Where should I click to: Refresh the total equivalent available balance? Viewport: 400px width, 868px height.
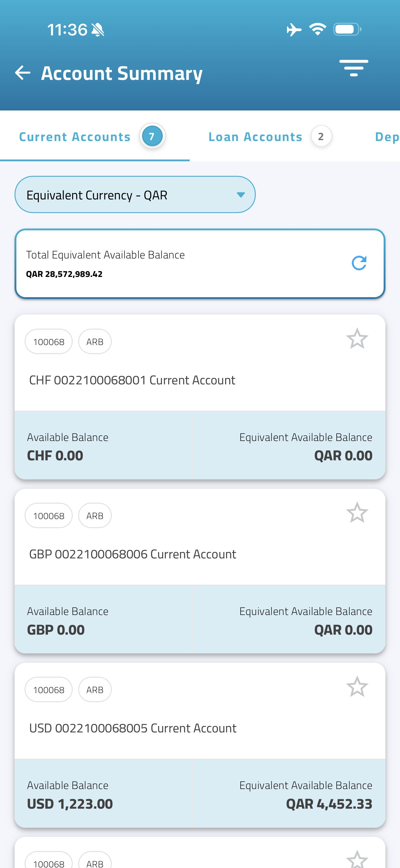pyautogui.click(x=359, y=263)
